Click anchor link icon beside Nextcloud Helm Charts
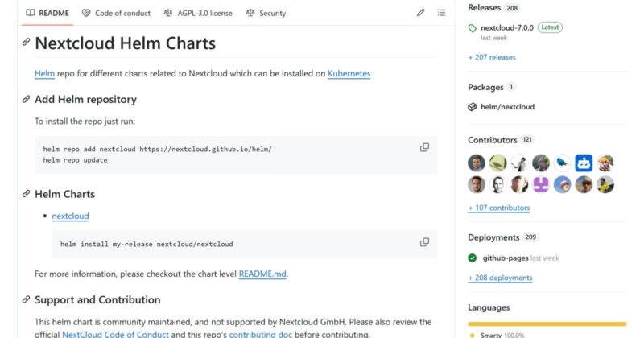 pyautogui.click(x=27, y=43)
